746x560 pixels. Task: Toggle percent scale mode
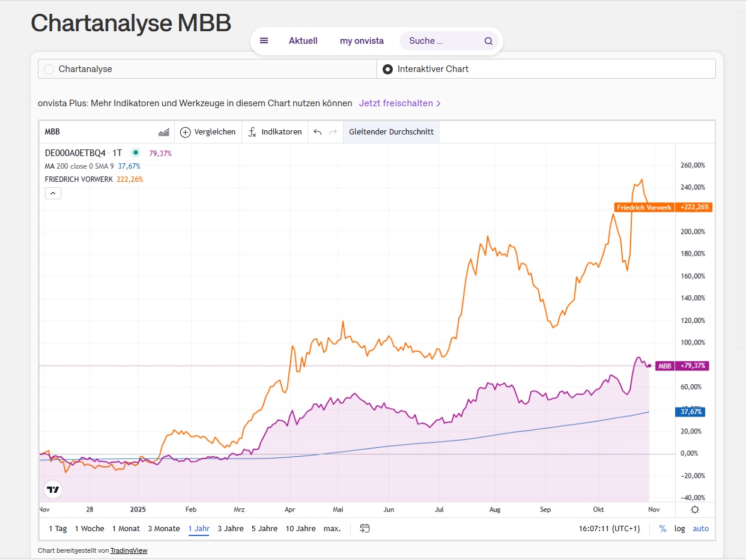[x=663, y=529]
